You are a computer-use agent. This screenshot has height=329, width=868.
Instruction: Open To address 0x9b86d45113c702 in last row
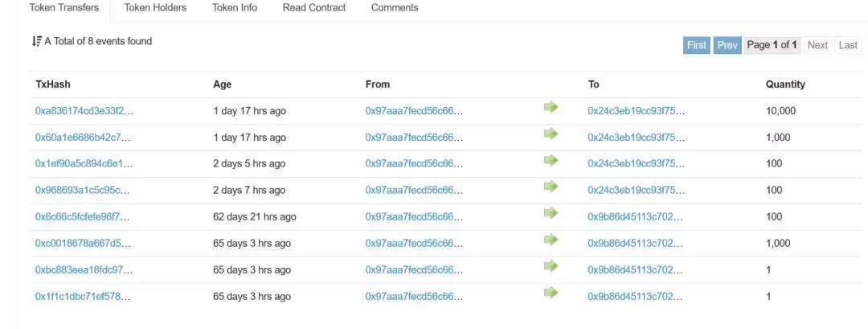point(636,297)
